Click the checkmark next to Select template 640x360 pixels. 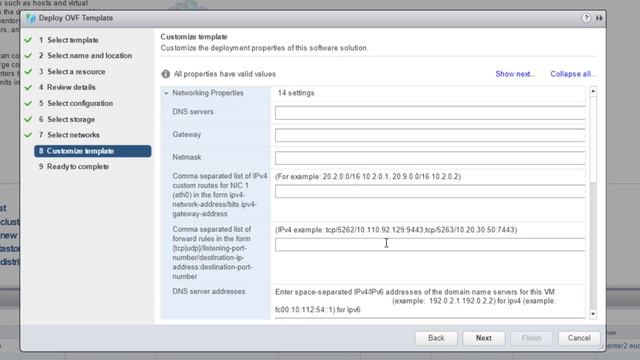(x=28, y=40)
